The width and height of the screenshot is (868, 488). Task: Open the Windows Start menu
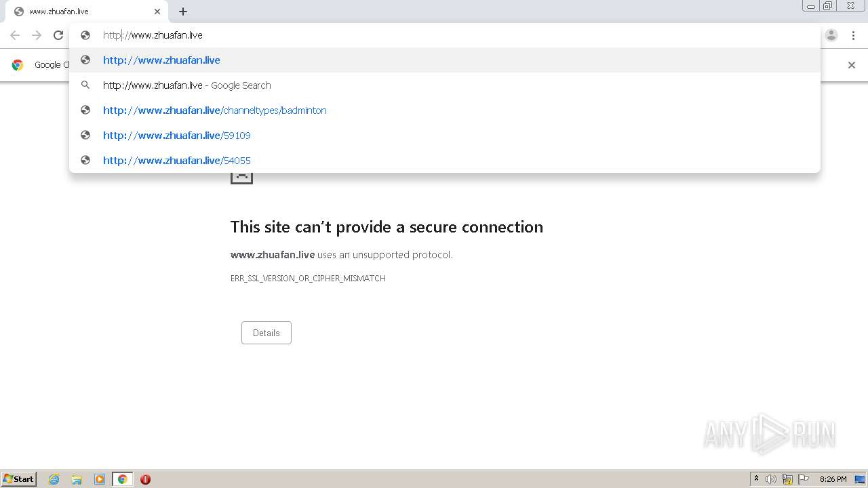point(19,479)
